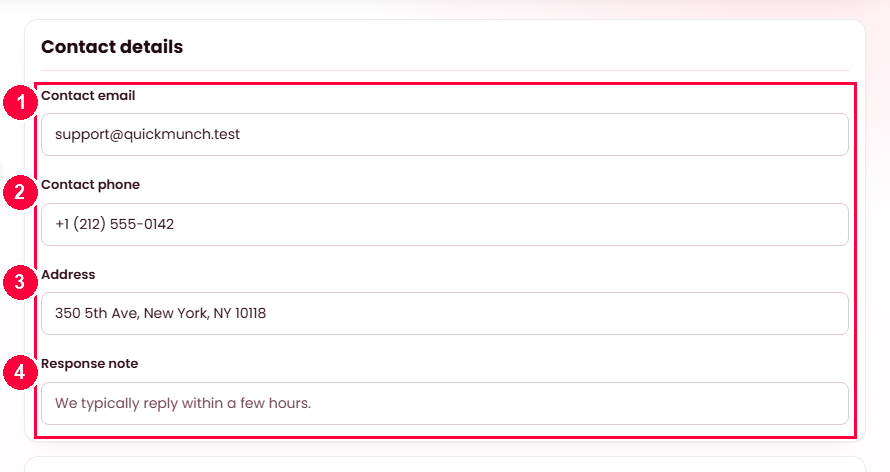Image resolution: width=890 pixels, height=472 pixels.
Task: Focus the Contact email input field
Action: 445,134
